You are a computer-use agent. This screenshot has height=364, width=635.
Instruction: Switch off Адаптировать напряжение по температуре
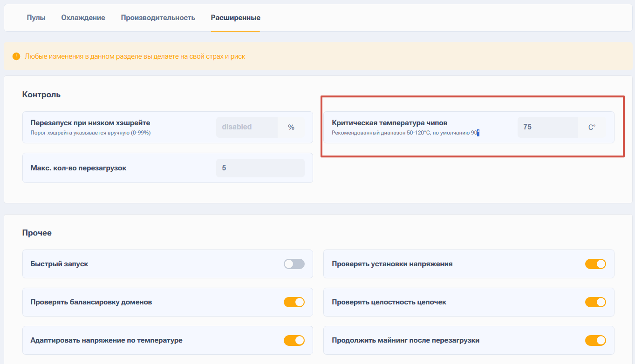tap(294, 340)
